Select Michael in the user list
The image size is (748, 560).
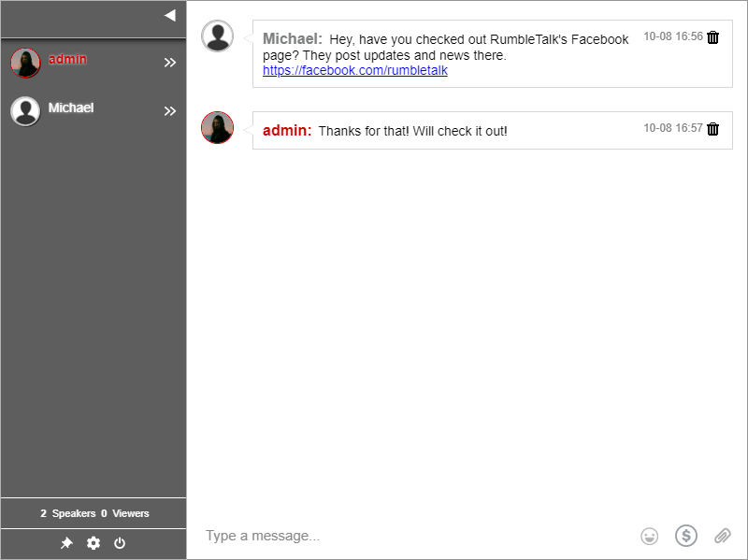coord(71,108)
